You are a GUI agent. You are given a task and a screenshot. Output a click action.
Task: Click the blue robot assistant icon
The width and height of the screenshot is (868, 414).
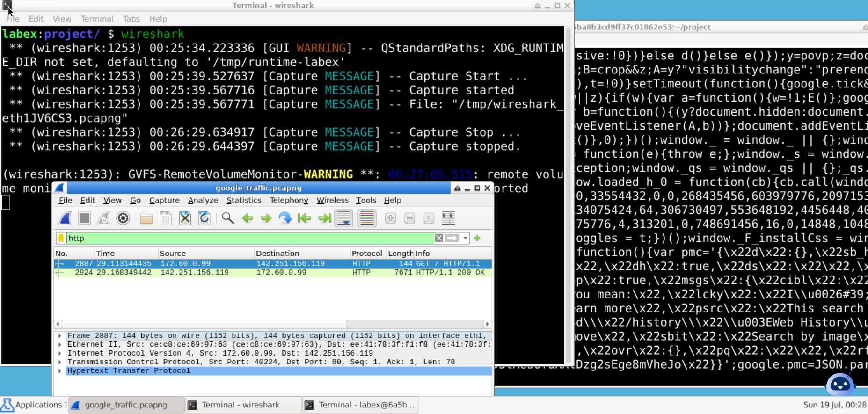(840, 385)
